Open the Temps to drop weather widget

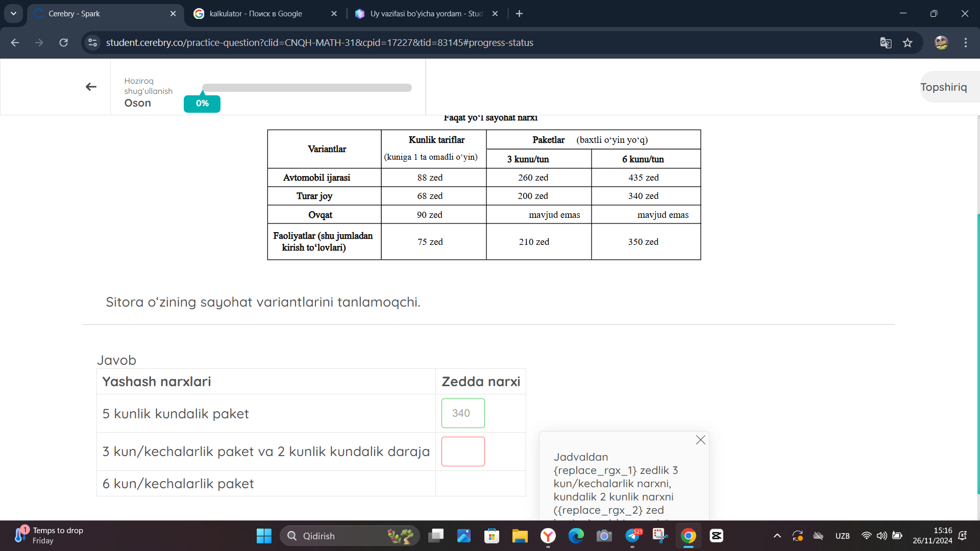pyautogui.click(x=48, y=536)
